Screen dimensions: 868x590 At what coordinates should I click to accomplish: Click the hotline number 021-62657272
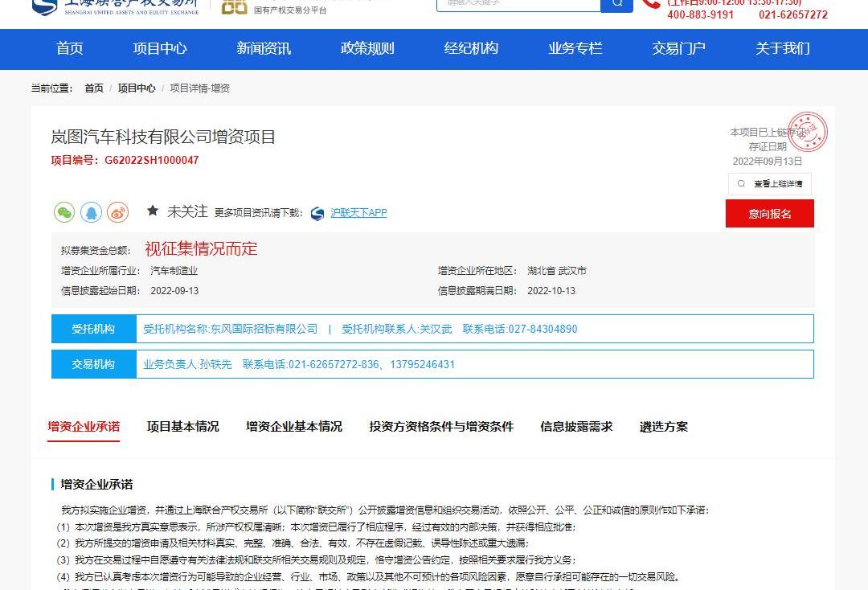(793, 15)
